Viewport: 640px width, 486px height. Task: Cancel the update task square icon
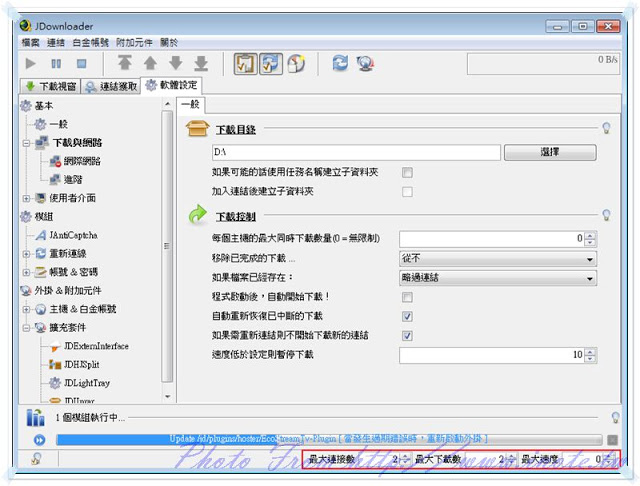click(x=612, y=440)
